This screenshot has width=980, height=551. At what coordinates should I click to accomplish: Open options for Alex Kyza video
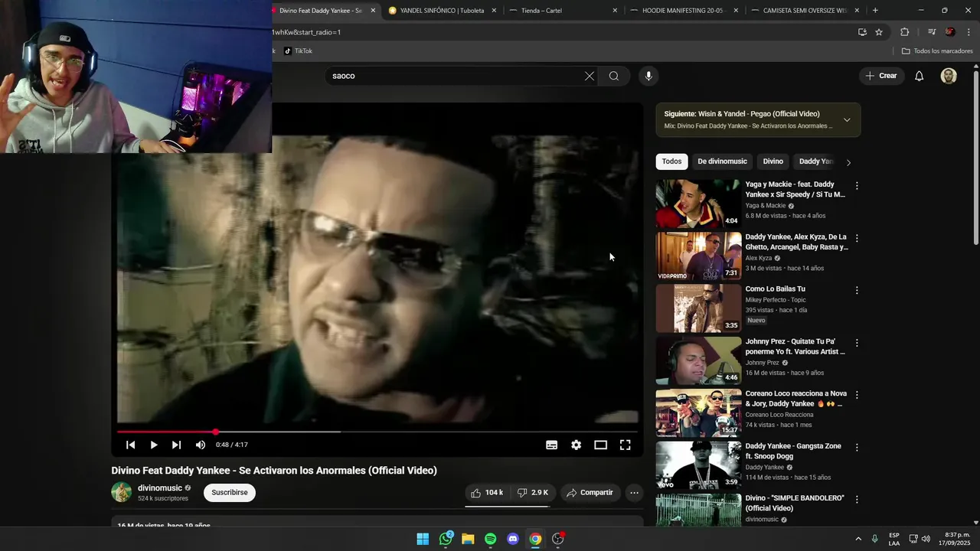click(x=857, y=238)
